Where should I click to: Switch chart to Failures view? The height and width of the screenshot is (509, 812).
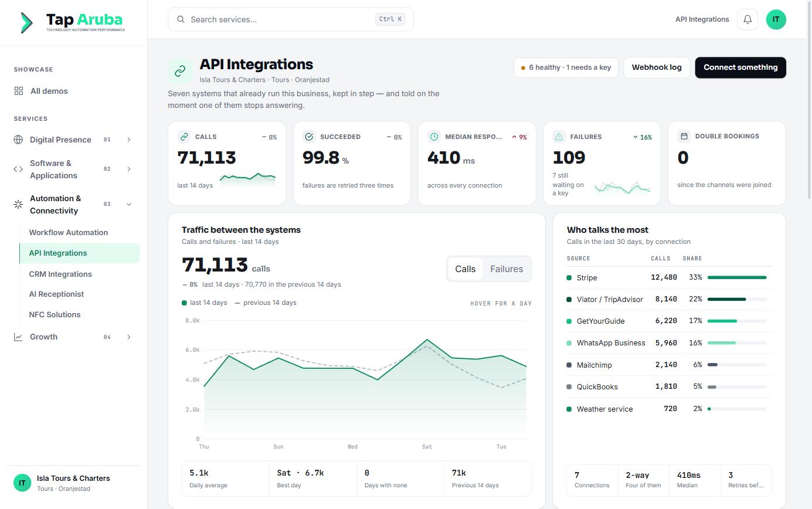tap(507, 269)
